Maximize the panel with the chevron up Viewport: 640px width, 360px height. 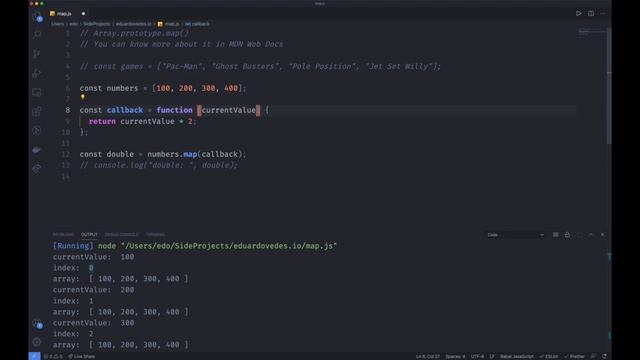[x=591, y=235]
